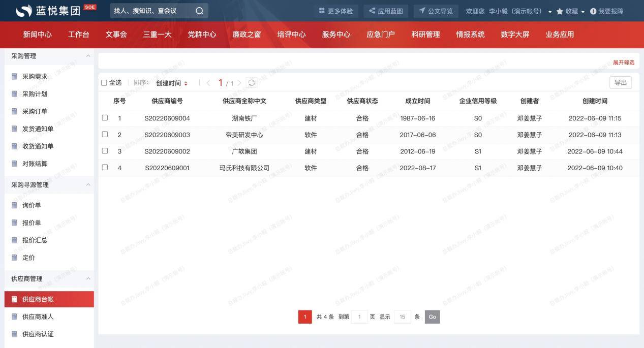Check the row for 广软集团
The image size is (644, 348).
pyautogui.click(x=105, y=151)
